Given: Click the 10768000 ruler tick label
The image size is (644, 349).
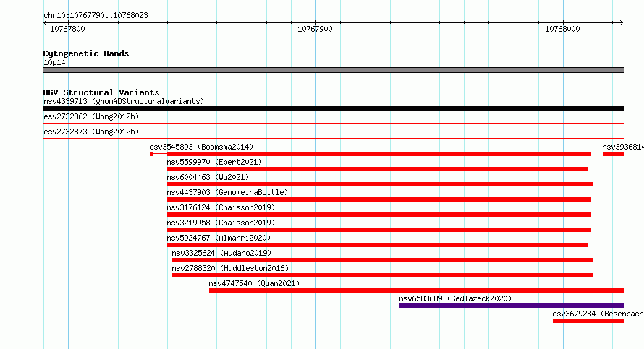Looking at the screenshot, I should coord(562,29).
